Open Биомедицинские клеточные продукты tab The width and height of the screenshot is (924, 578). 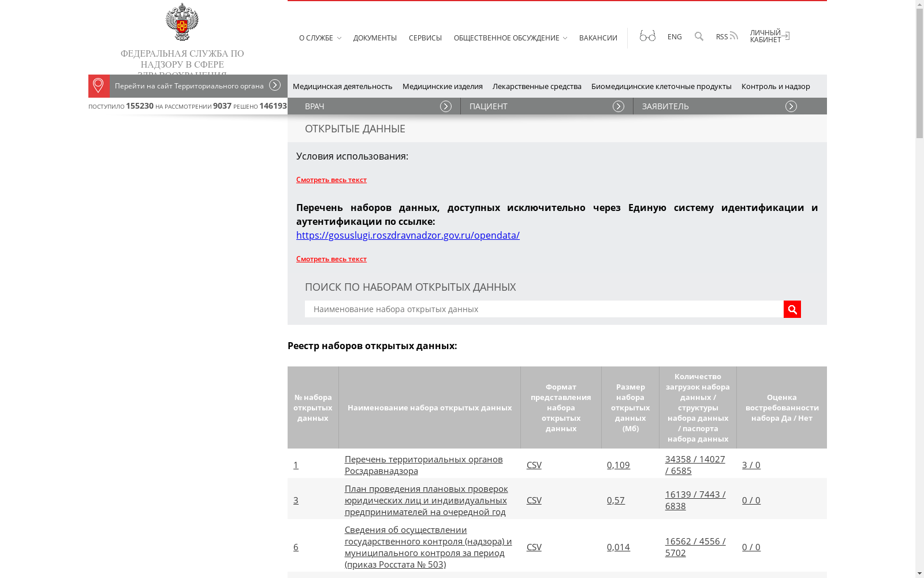click(661, 86)
